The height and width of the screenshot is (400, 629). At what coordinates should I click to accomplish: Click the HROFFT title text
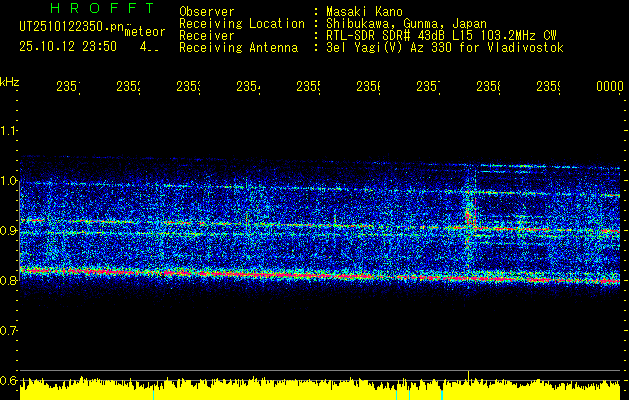[103, 8]
